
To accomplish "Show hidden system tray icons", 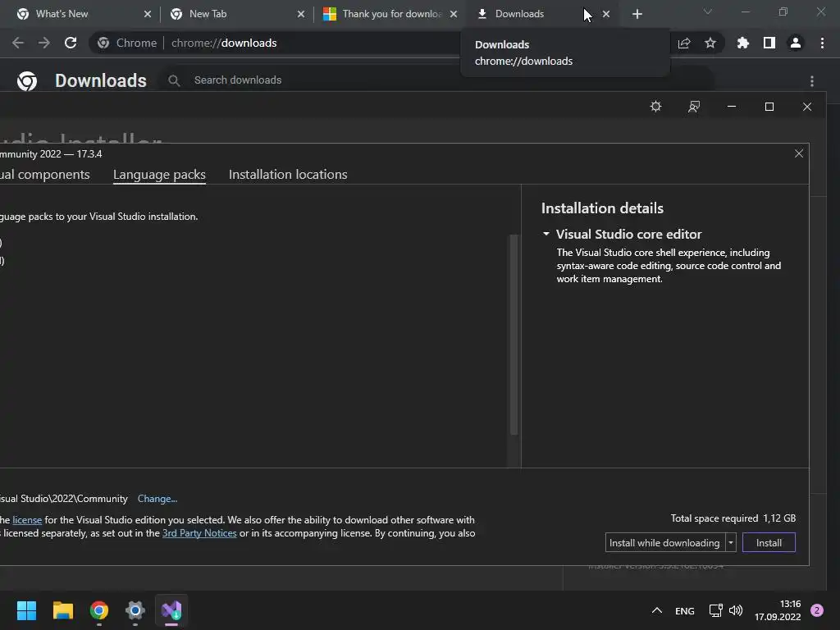I will (x=657, y=610).
